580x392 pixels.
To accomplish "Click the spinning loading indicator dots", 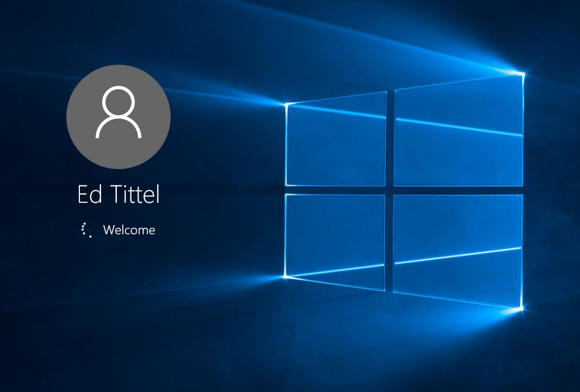I will (86, 230).
